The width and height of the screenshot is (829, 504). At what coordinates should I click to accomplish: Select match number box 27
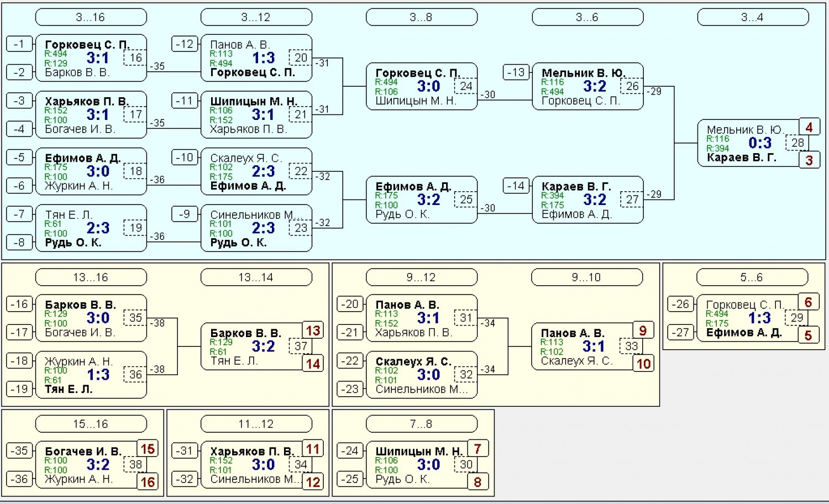click(x=632, y=200)
